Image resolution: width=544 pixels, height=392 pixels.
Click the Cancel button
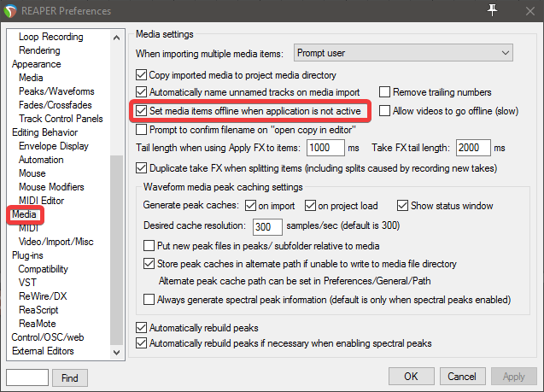coord(462,377)
